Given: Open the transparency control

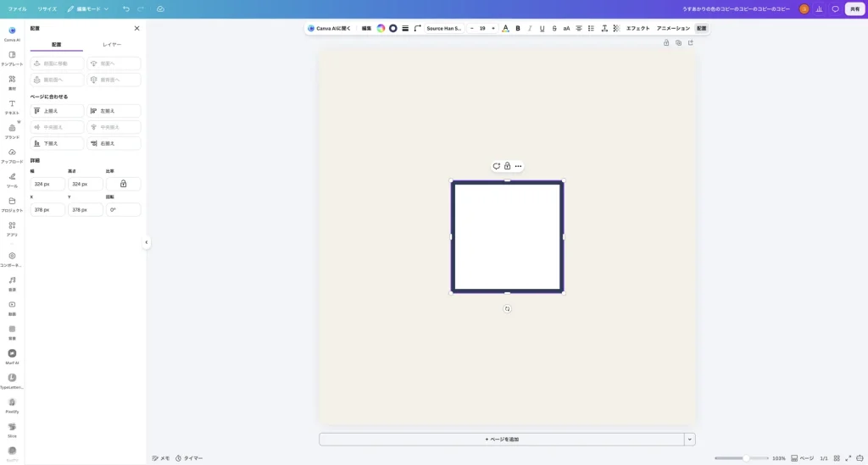Looking at the screenshot, I should point(616,28).
